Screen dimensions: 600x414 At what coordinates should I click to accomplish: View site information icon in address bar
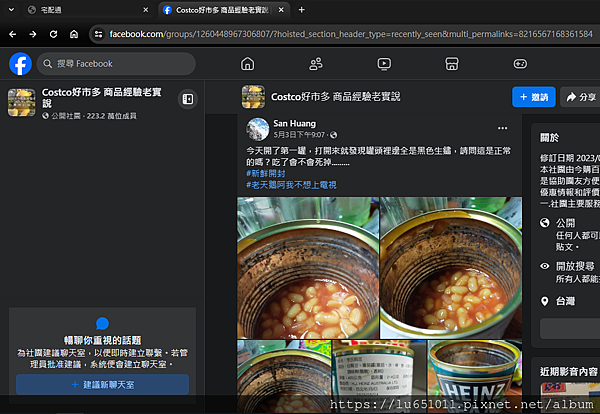coord(98,34)
